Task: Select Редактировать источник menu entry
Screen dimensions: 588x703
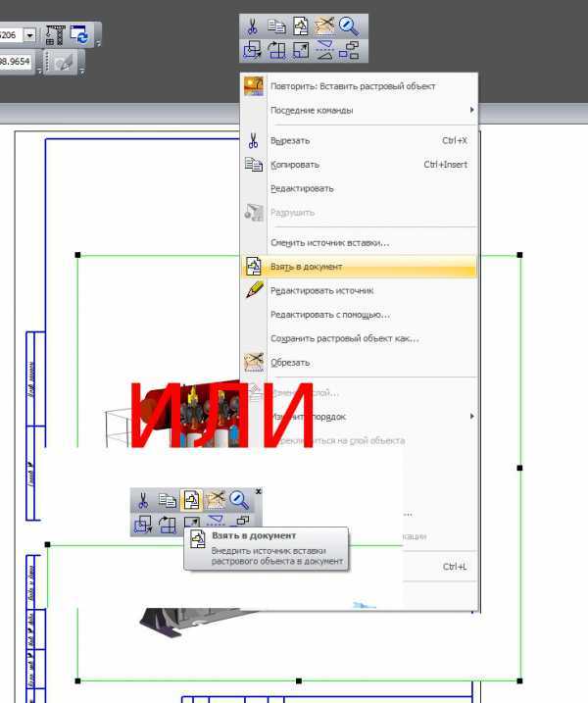Action: 359,291
